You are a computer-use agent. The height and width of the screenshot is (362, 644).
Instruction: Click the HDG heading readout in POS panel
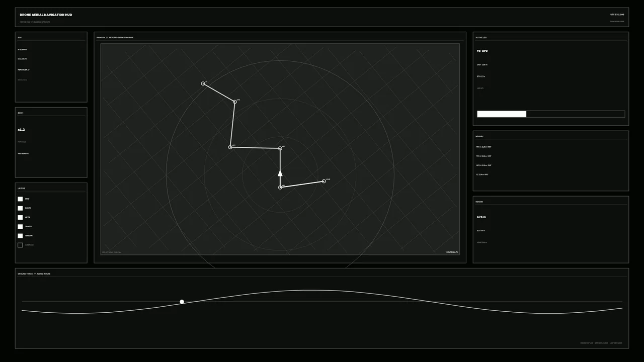[24, 69]
